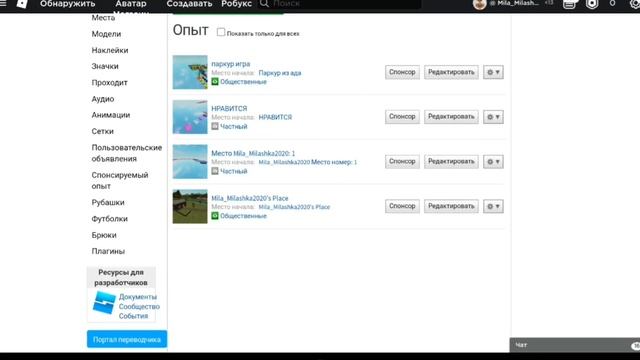
Task: Click the Roblox logo icon
Action: pos(22,4)
